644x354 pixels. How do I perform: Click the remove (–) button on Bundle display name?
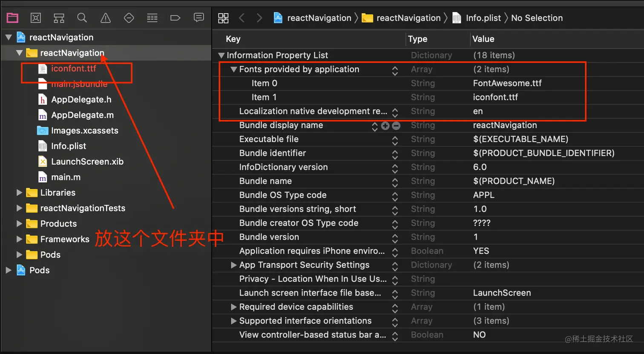pyautogui.click(x=396, y=126)
